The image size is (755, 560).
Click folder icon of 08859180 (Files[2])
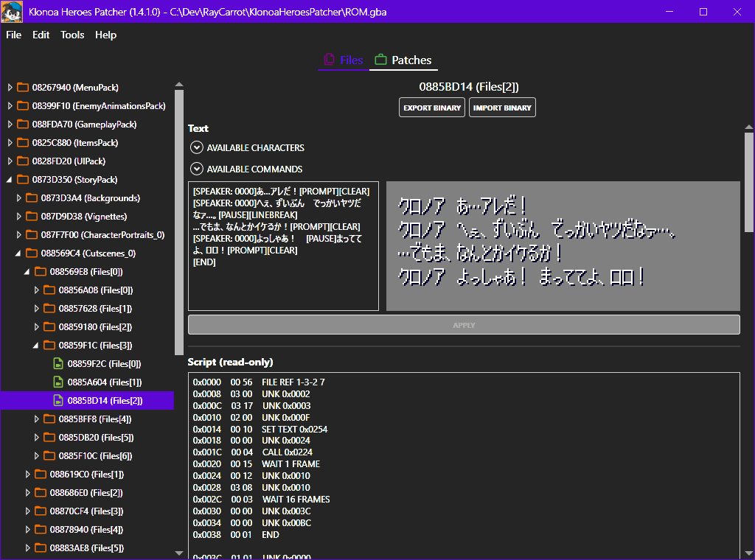[x=49, y=326]
